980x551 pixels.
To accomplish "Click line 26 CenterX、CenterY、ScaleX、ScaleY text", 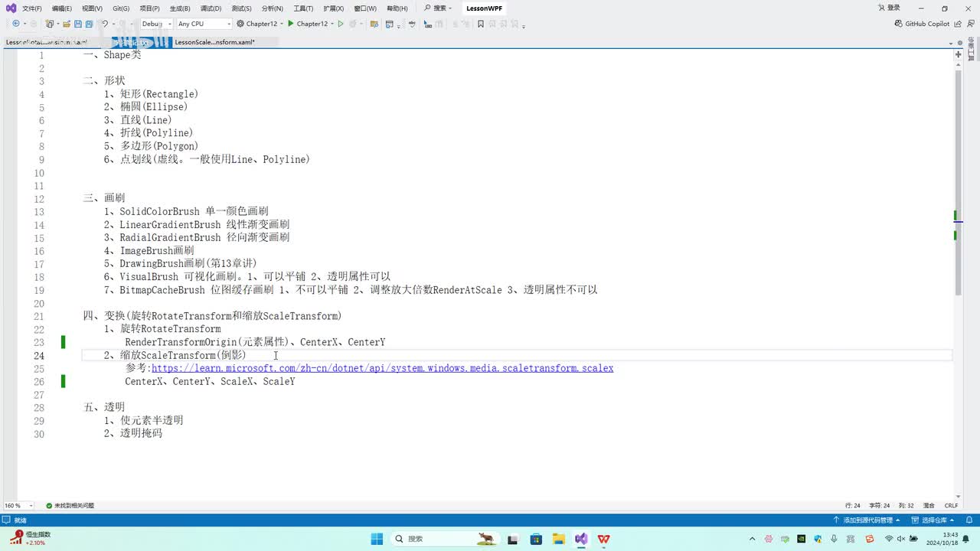I will (x=210, y=381).
